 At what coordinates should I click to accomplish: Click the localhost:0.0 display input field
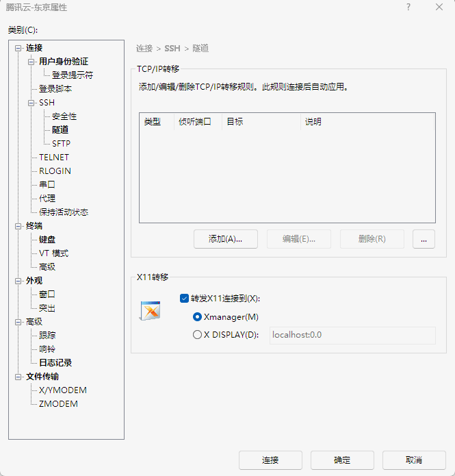pyautogui.click(x=352, y=335)
